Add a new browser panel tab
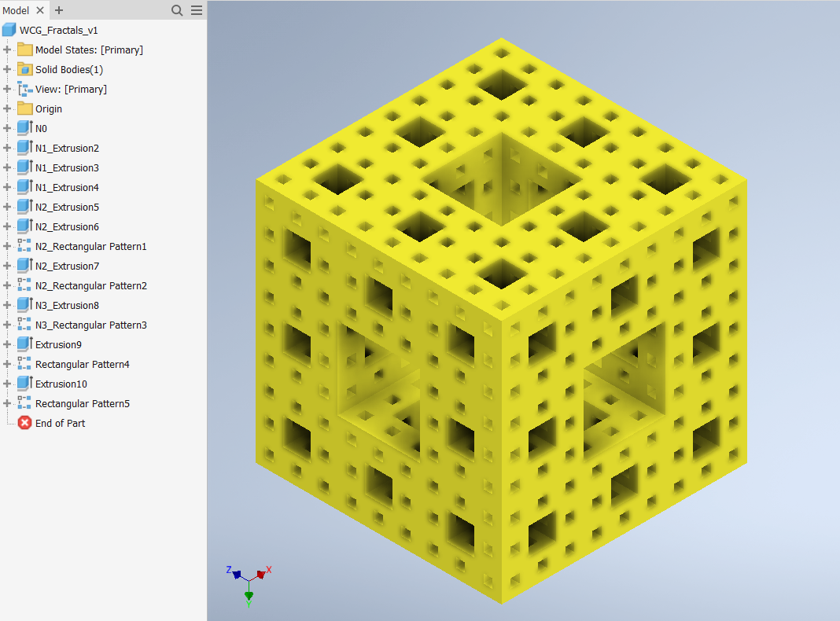Viewport: 840px width, 621px height. (59, 10)
